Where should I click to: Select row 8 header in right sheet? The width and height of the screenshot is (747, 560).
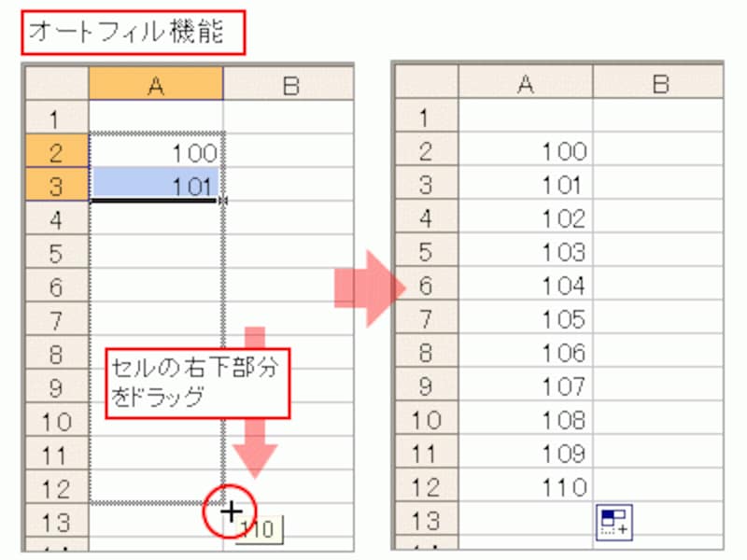coord(427,351)
